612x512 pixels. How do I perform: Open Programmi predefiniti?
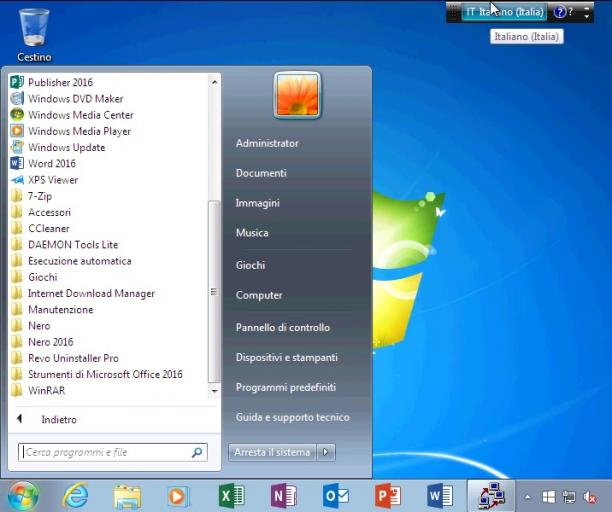[286, 388]
